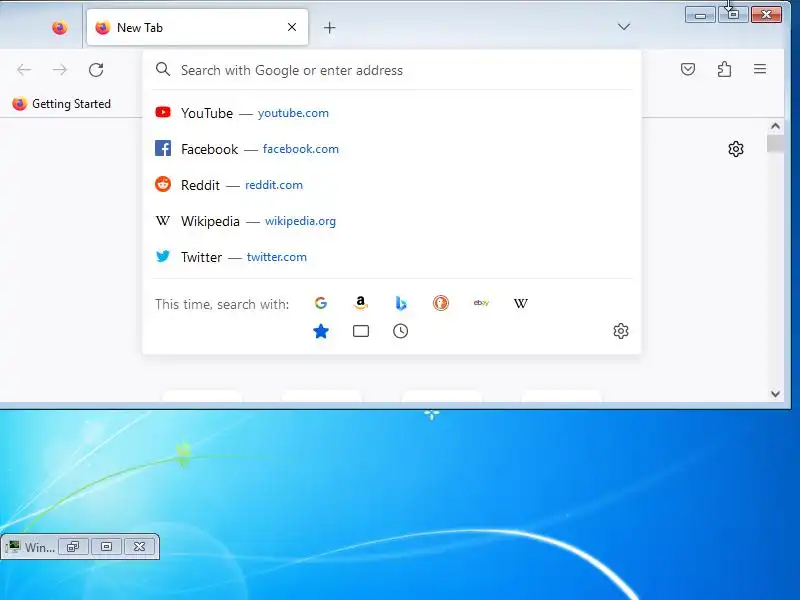Minimize the Firefox window
The height and width of the screenshot is (600, 800).
(x=700, y=15)
